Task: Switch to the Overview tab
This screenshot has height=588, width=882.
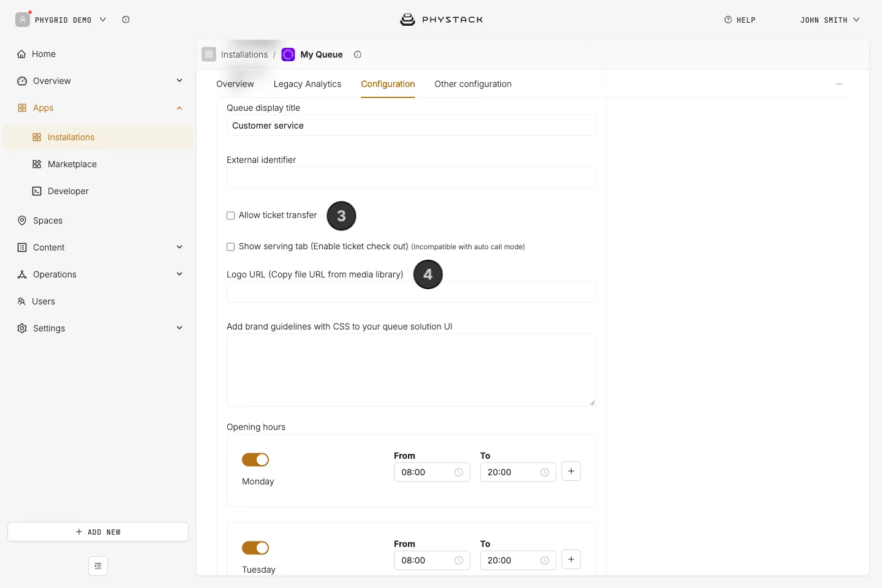Action: (235, 84)
